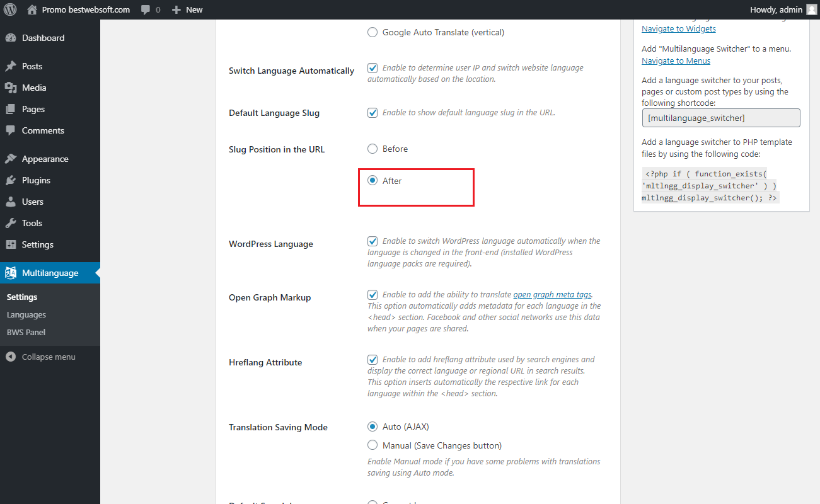The width and height of the screenshot is (820, 504).
Task: Click the home icon beside Promo bestwebsoft.com
Action: pos(32,9)
